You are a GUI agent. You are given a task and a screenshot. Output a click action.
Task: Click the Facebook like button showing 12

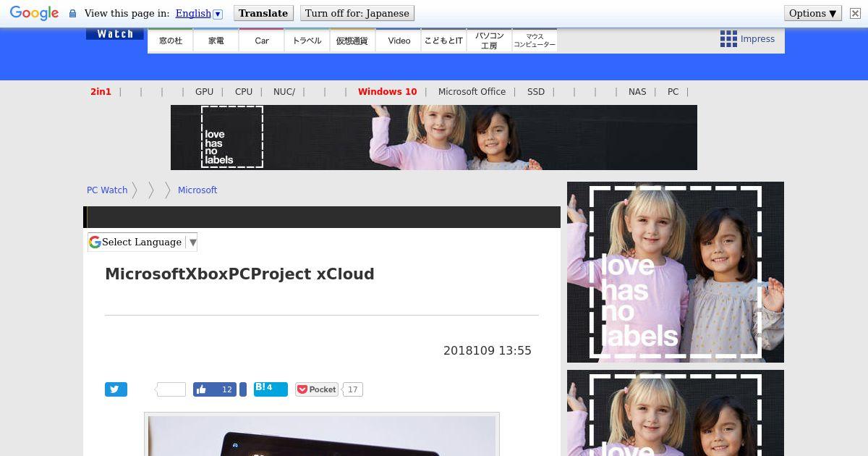tap(215, 389)
